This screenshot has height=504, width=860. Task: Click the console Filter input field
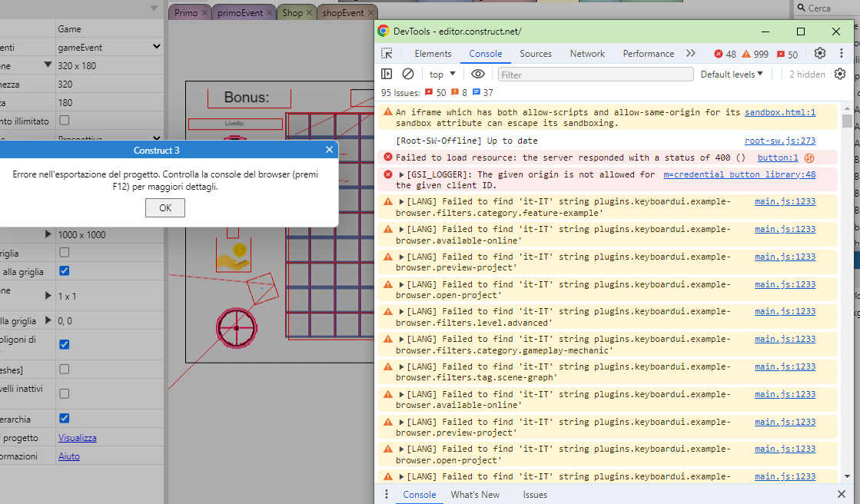(x=596, y=75)
